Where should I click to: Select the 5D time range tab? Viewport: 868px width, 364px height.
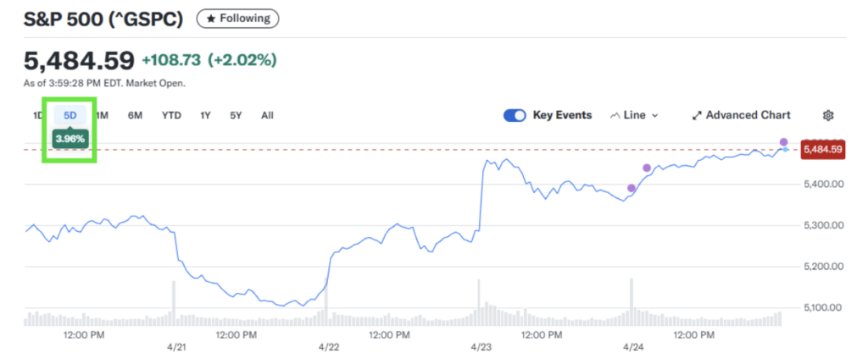70,116
